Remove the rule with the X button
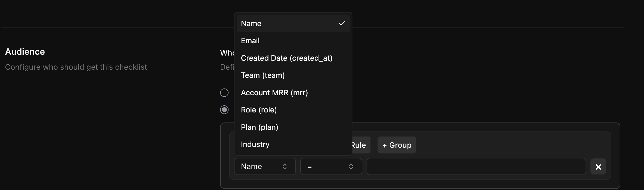The height and width of the screenshot is (190, 644). (x=598, y=167)
